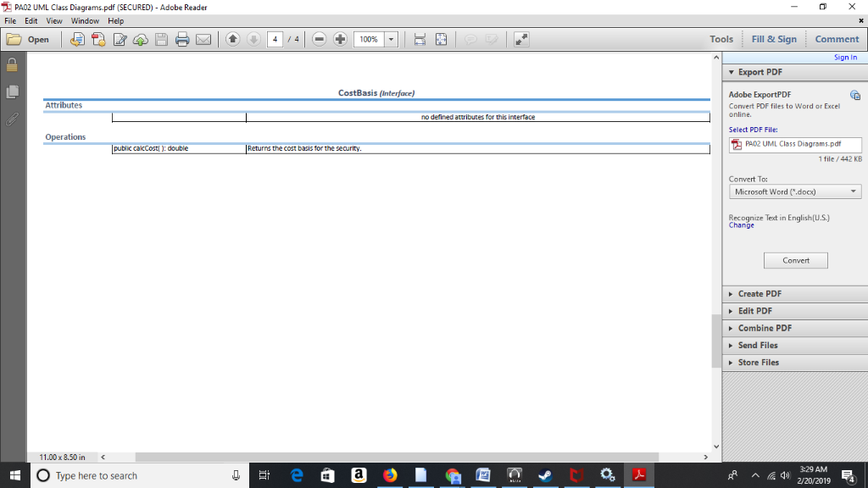Email the PDF using the envelope icon
The width and height of the screenshot is (868, 488).
(x=203, y=38)
